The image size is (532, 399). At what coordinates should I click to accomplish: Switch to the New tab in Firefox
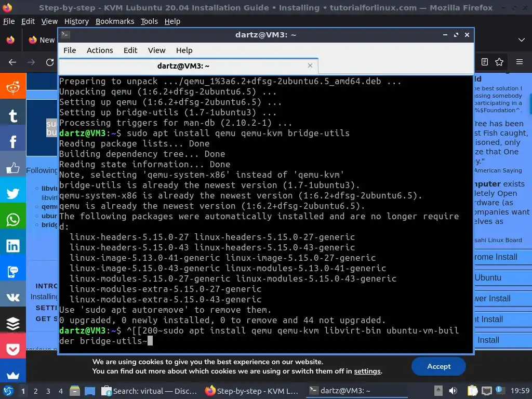(42, 40)
